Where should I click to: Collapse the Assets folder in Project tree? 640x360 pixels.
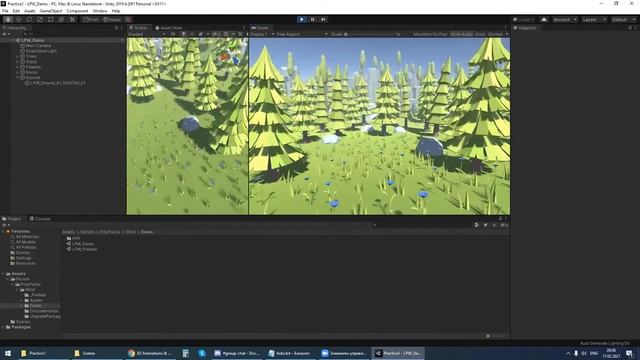3,274
